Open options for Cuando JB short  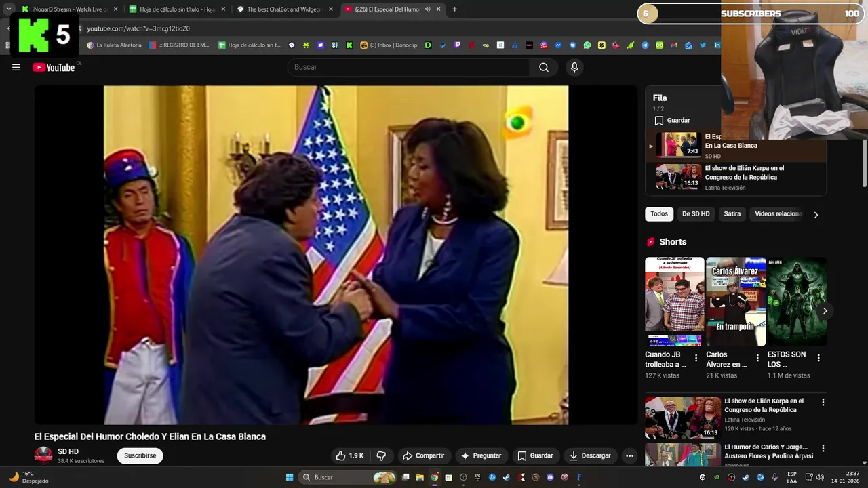tap(696, 358)
